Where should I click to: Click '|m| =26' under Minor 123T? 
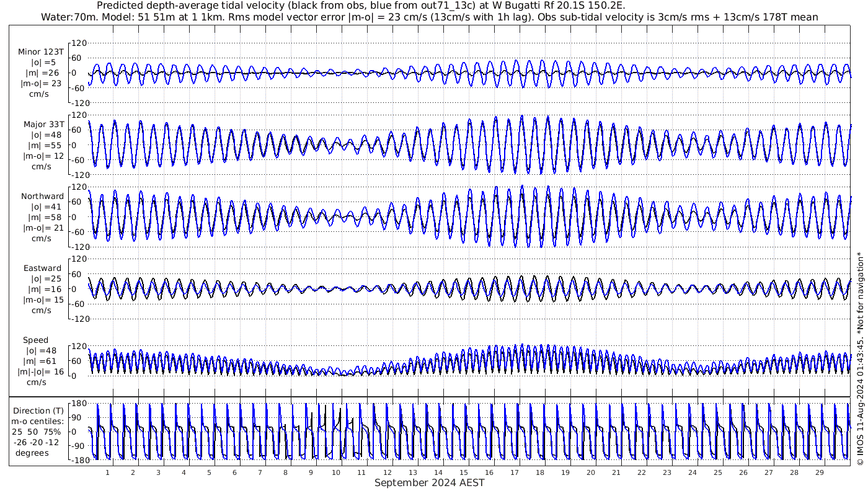click(x=44, y=73)
